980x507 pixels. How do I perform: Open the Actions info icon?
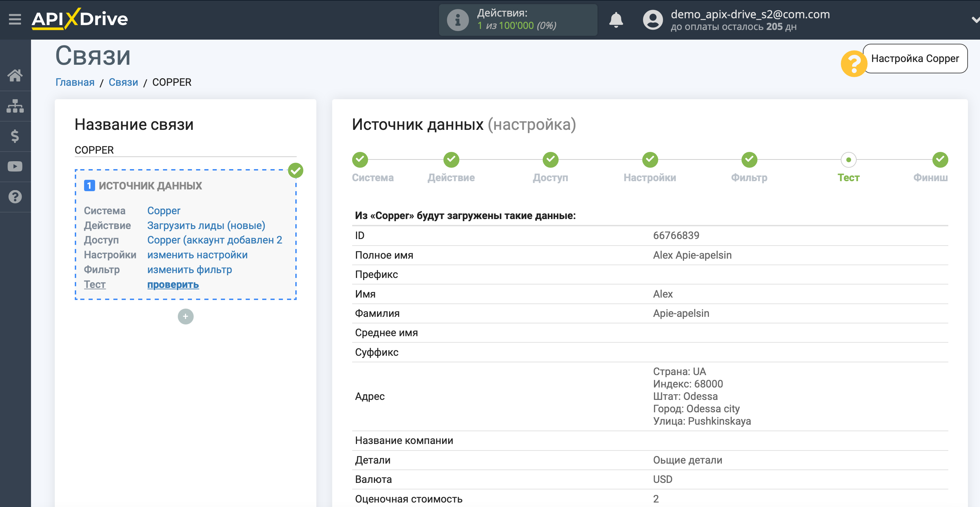(x=458, y=20)
